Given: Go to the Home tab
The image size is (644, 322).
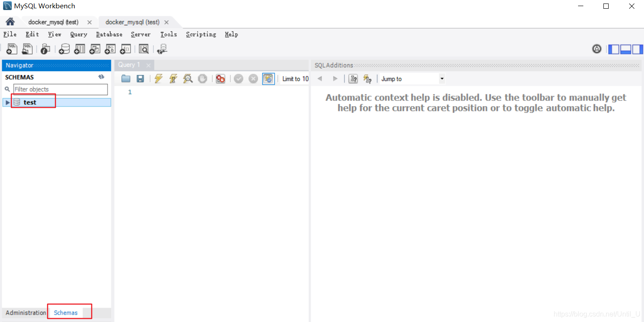Looking at the screenshot, I should [10, 22].
